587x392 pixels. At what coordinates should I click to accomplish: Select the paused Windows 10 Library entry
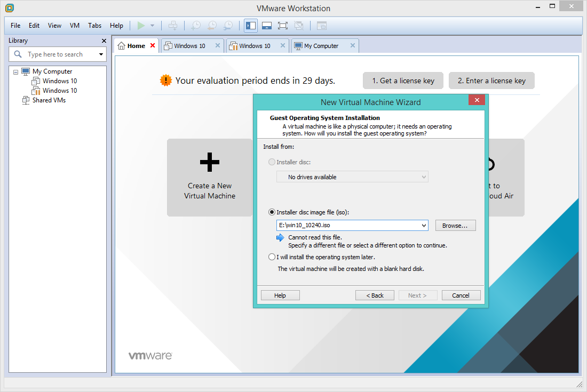(x=60, y=91)
